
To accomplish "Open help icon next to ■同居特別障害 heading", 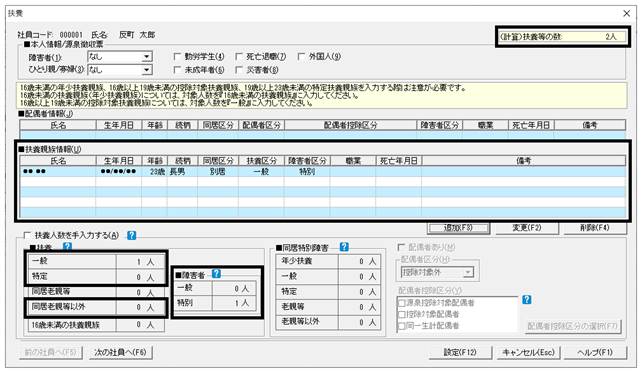I will 344,247.
